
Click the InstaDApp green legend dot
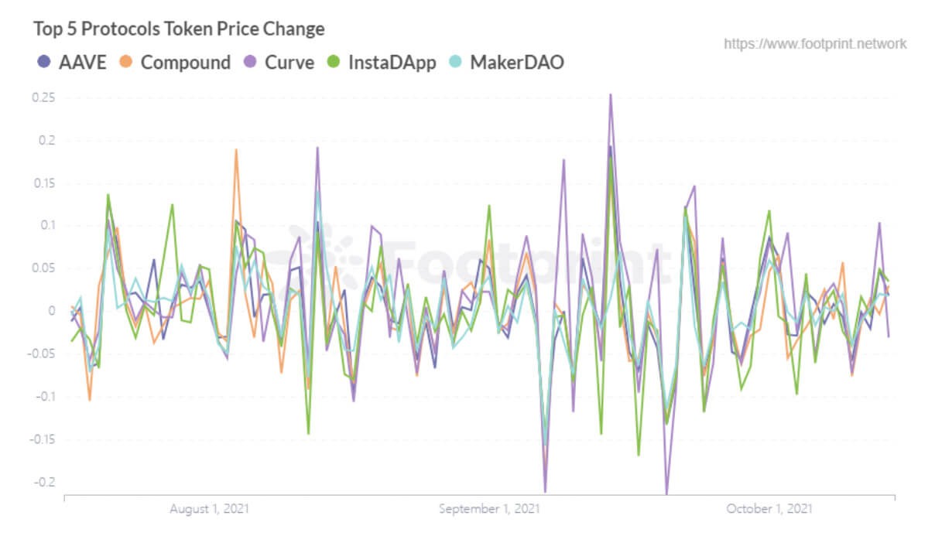tap(333, 63)
